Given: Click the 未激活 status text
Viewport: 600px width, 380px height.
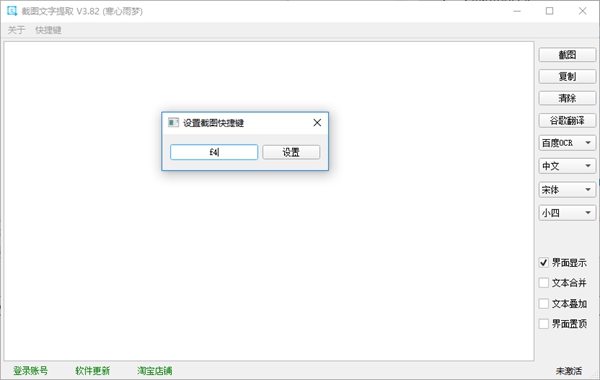Looking at the screenshot, I should click(569, 371).
